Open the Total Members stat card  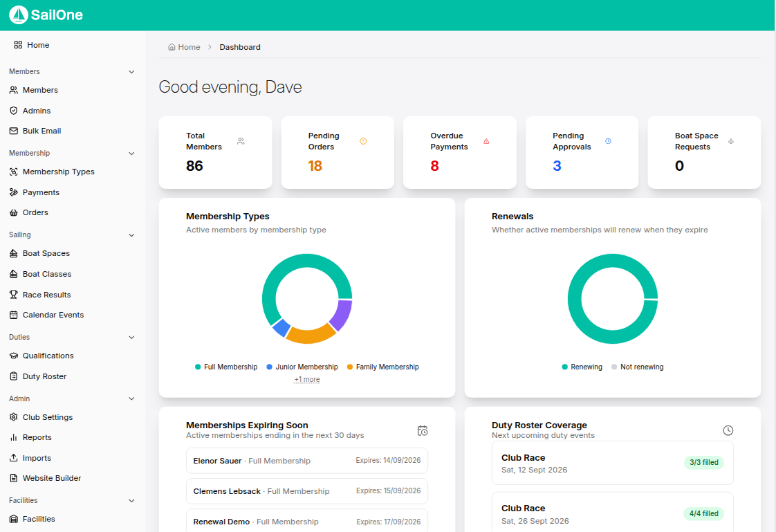tap(215, 152)
